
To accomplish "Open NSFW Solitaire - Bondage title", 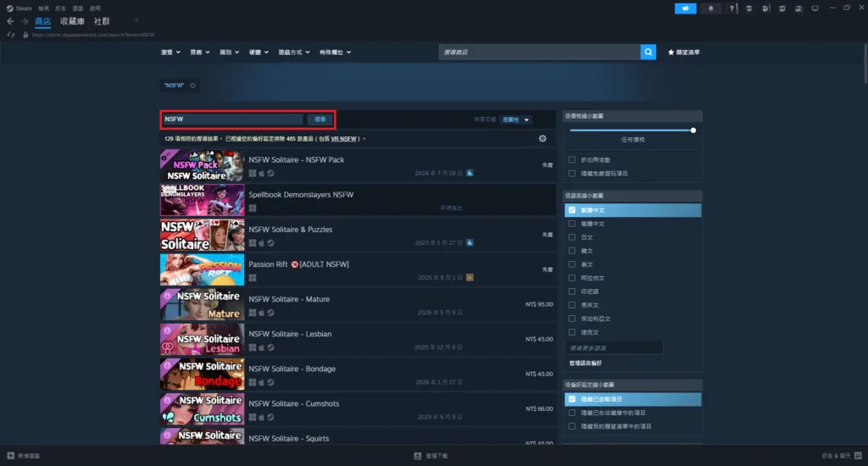I will [292, 369].
